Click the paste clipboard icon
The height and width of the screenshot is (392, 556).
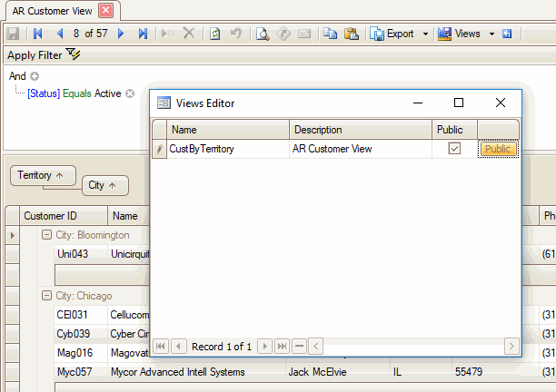coord(351,34)
